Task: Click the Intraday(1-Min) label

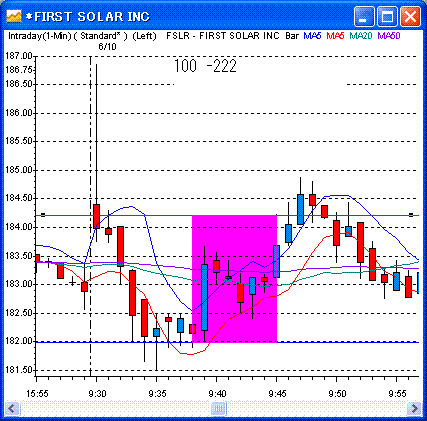Action: (x=40, y=36)
